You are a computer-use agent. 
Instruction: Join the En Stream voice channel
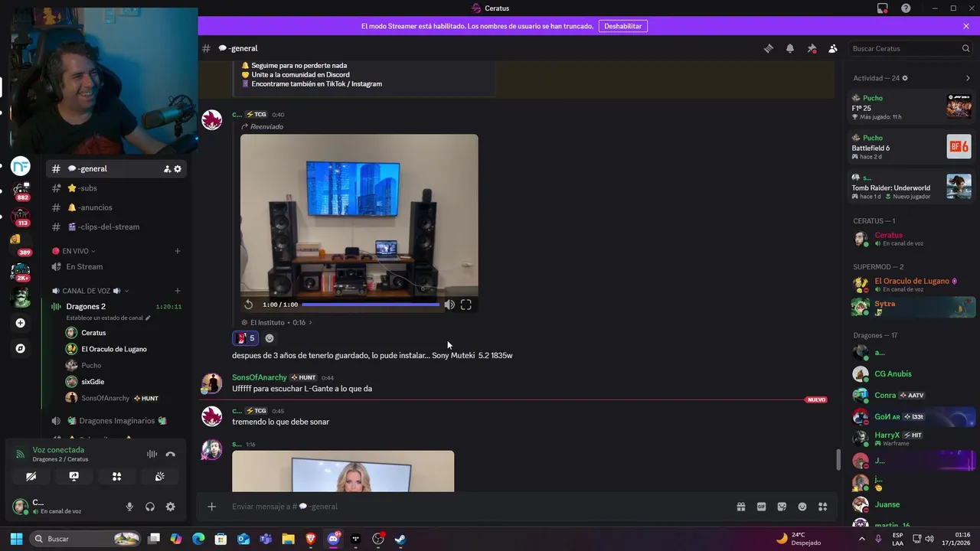(x=115, y=266)
